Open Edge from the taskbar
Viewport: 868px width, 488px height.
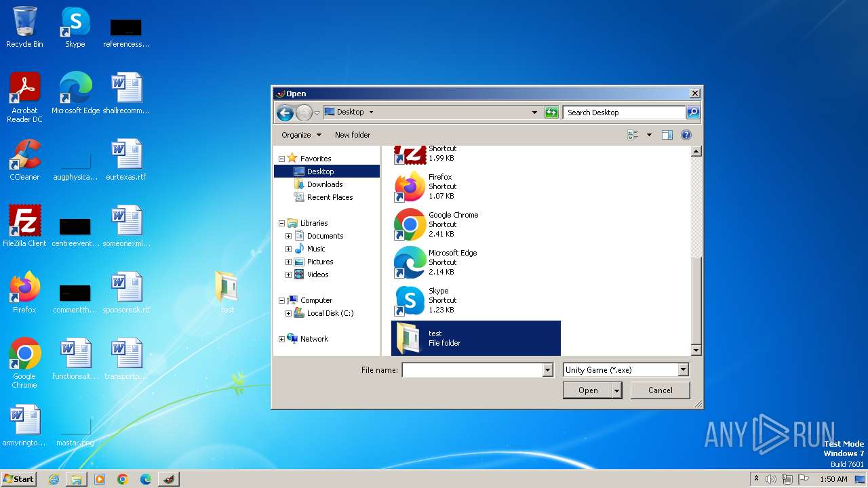click(x=146, y=479)
